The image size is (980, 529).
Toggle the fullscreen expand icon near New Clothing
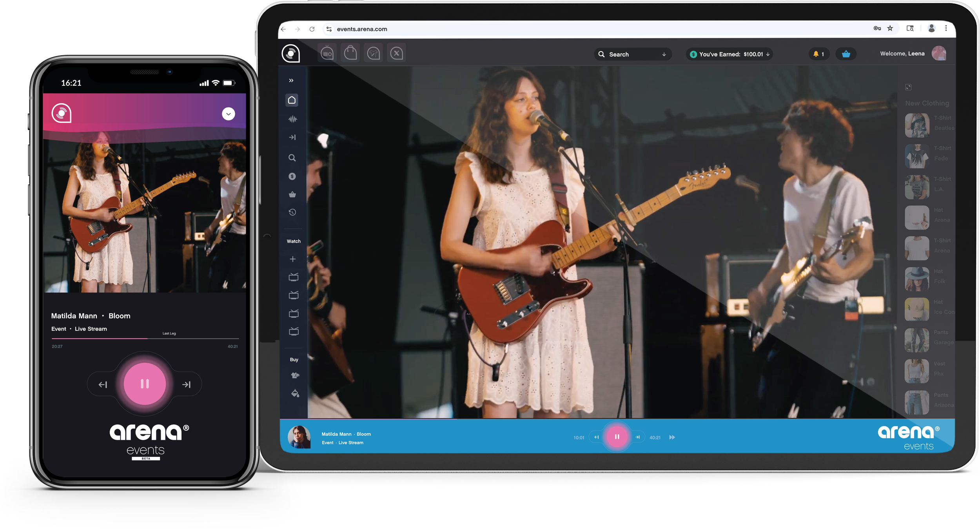tap(908, 87)
